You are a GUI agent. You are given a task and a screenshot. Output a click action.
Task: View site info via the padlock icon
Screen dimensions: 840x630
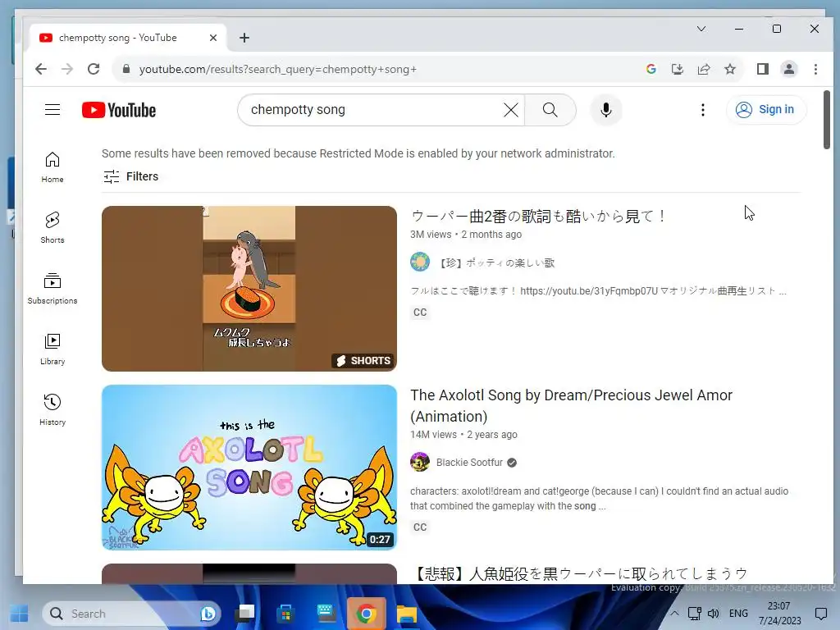click(126, 69)
